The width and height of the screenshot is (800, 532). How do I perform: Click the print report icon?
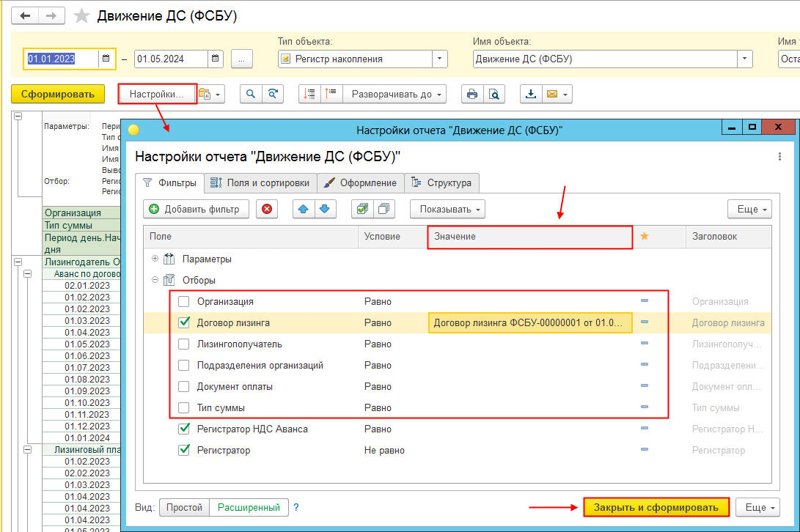pyautogui.click(x=472, y=94)
